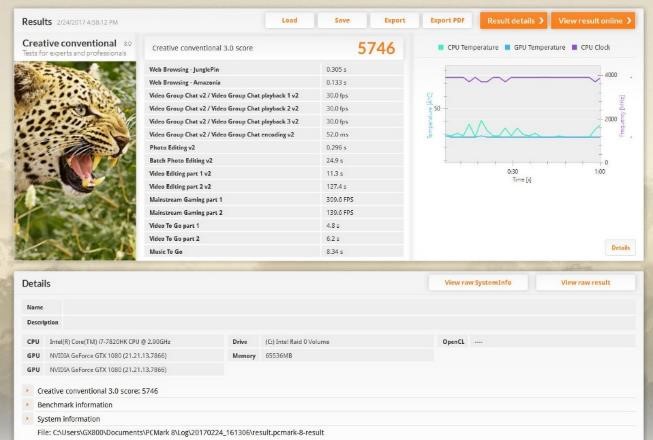The height and width of the screenshot is (440, 653).
Task: Toggle CPU Temperature legend swatch
Action: 441,47
